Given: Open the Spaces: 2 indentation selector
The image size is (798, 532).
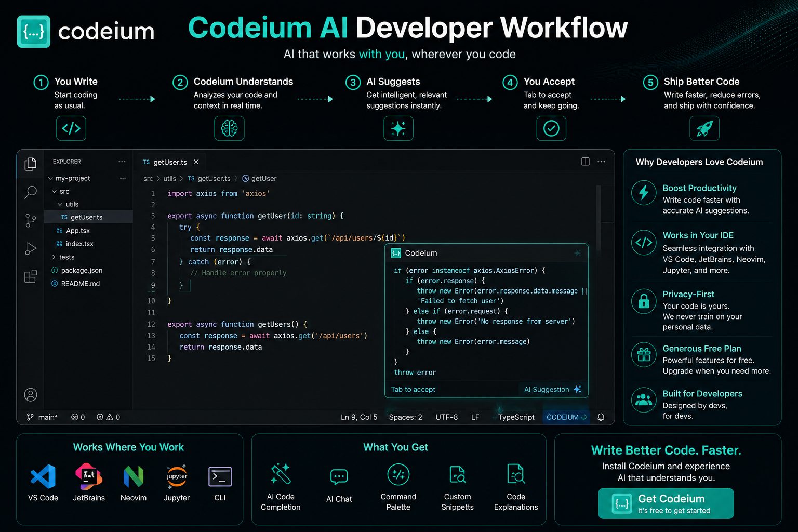Looking at the screenshot, I should (405, 417).
